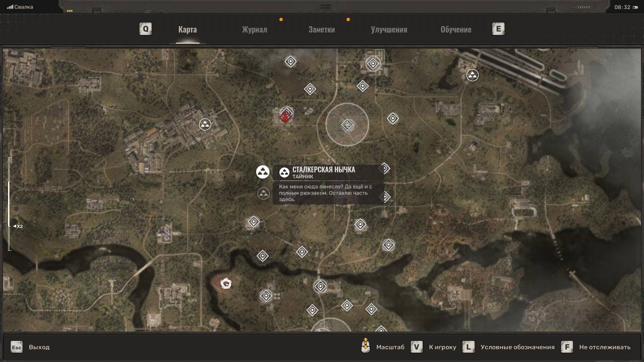The image size is (644, 362).
Task: Click the diamond marker inside the large circle
Action: 347,125
